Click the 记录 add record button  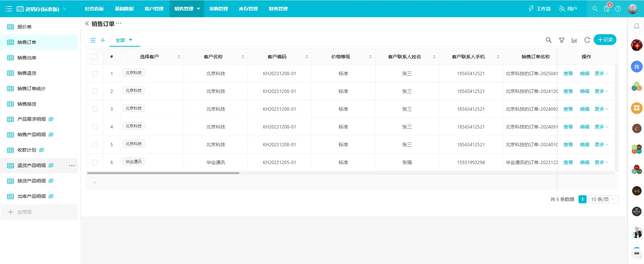click(605, 40)
